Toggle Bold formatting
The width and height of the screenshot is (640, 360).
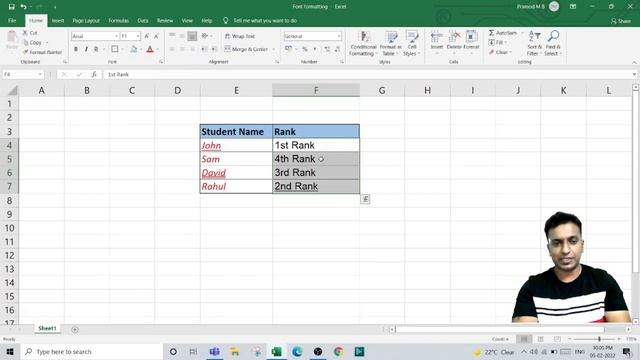click(x=76, y=49)
